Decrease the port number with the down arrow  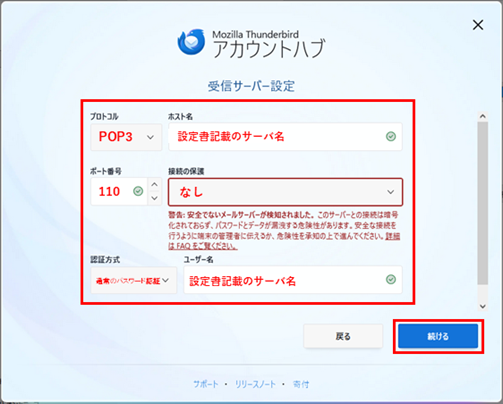154,198
